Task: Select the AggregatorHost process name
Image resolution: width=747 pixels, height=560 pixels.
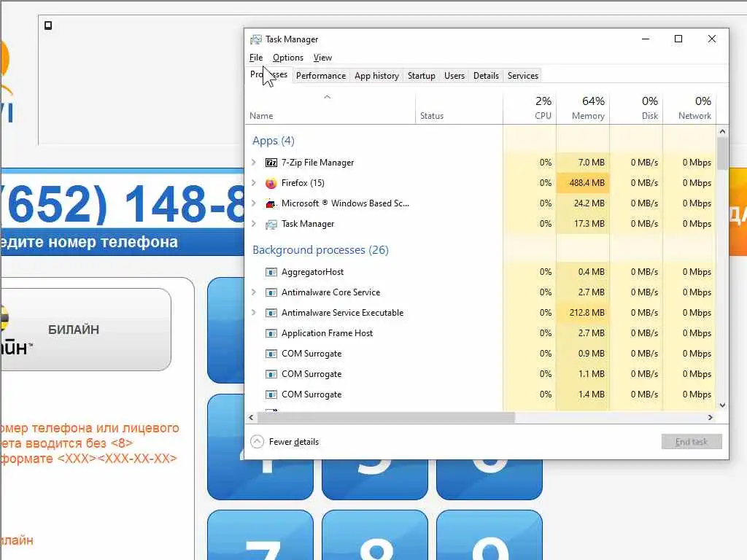Action: point(312,272)
